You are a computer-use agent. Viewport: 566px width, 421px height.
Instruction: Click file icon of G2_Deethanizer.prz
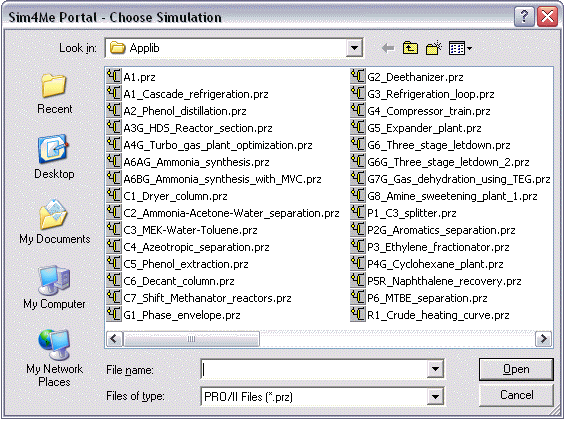(358, 76)
